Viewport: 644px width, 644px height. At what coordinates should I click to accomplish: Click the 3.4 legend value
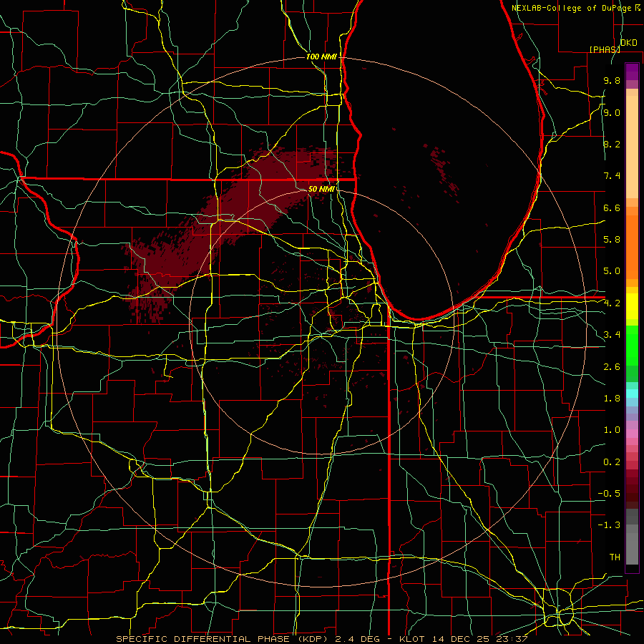point(612,335)
